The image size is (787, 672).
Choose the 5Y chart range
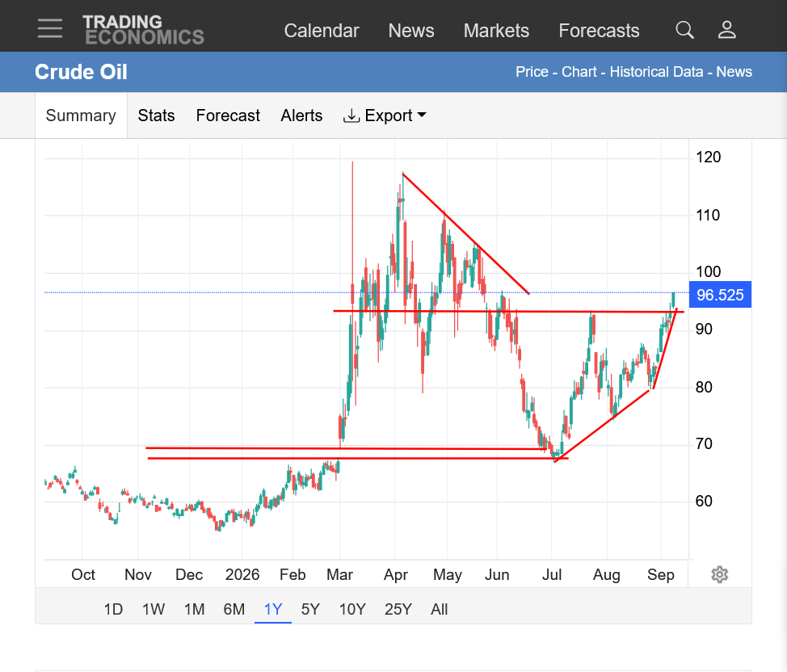tap(310, 609)
